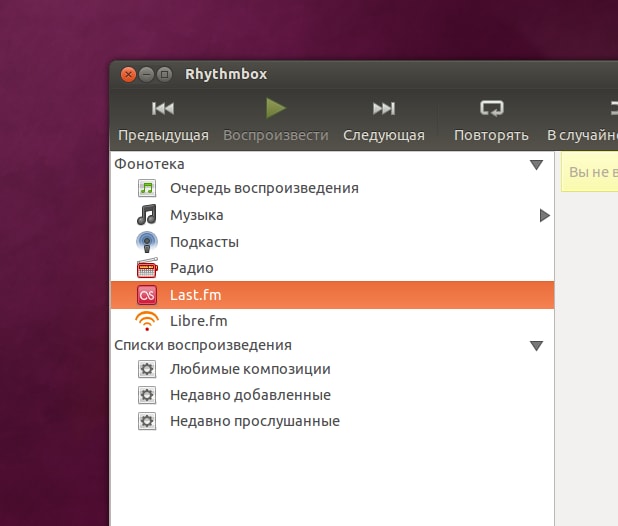Open Подкасты source

point(332,242)
